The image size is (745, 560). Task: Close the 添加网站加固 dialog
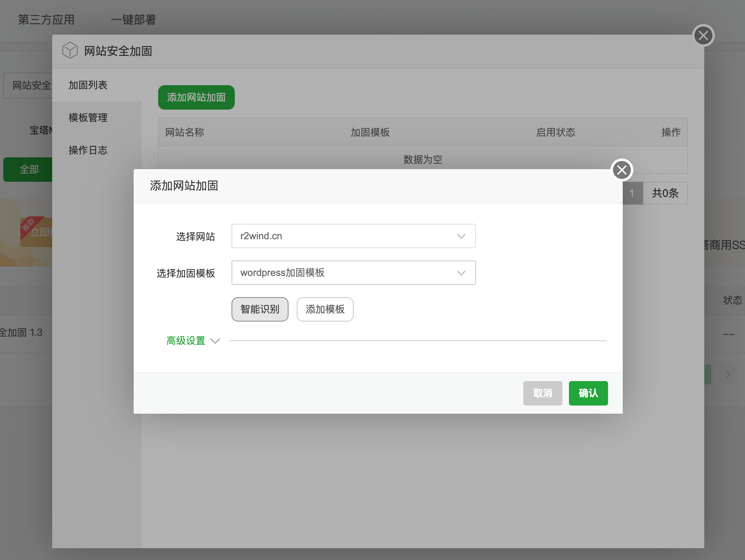pos(622,170)
